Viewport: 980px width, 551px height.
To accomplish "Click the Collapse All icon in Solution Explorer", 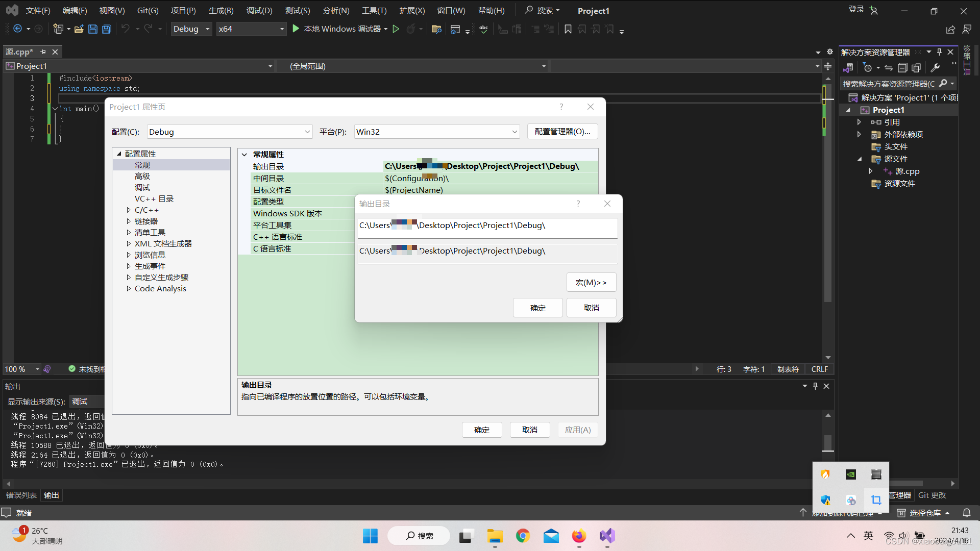I will click(x=902, y=68).
